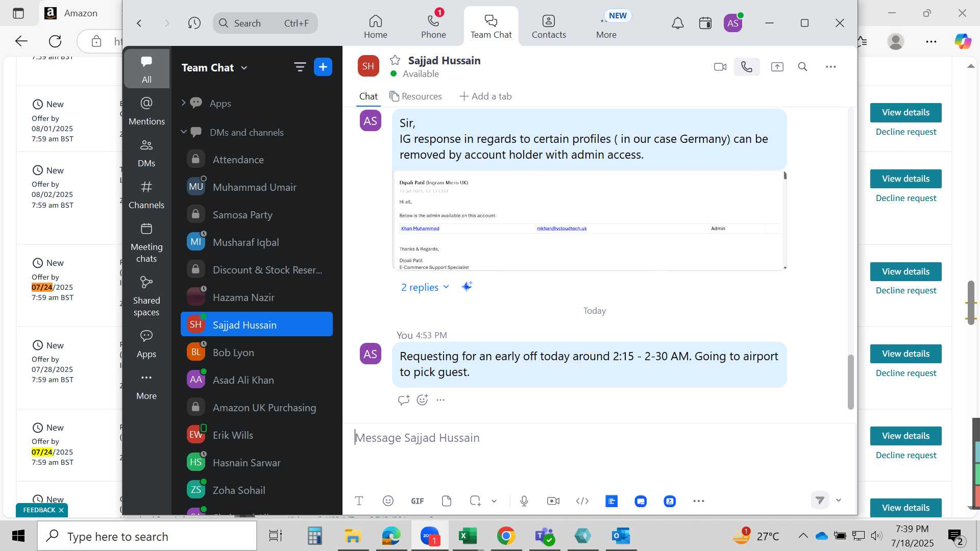Record a video message
This screenshot has width=980, height=551.
click(x=553, y=501)
